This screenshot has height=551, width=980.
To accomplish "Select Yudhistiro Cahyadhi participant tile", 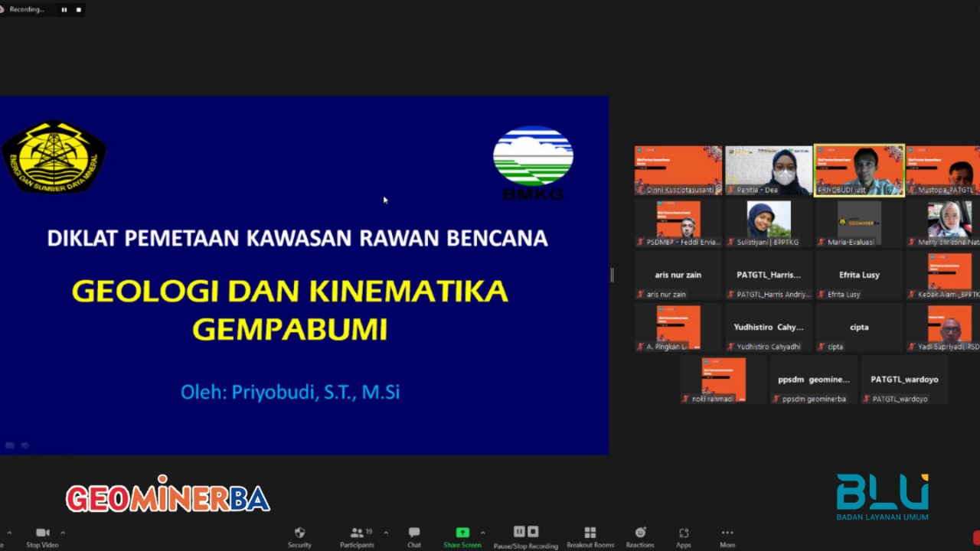I will pos(769,327).
